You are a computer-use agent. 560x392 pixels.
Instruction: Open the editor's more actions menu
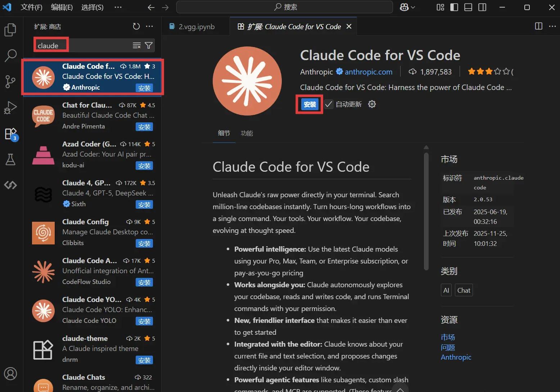click(553, 26)
